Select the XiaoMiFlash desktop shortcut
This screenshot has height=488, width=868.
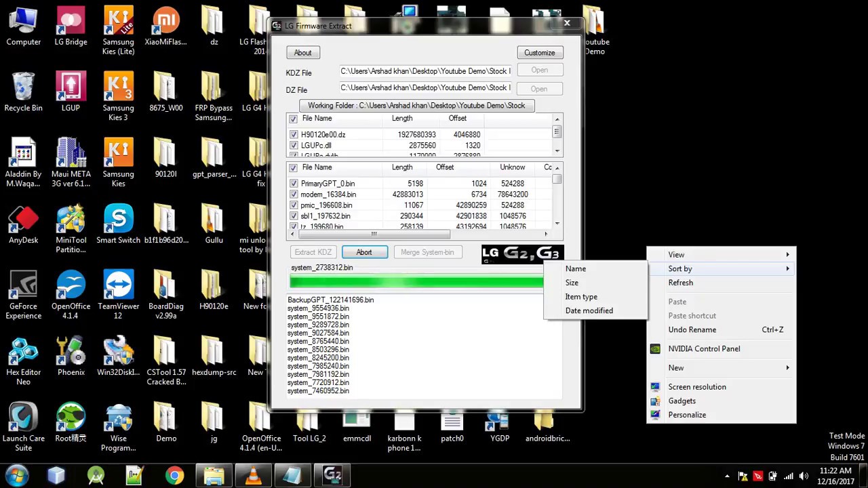coord(165,27)
